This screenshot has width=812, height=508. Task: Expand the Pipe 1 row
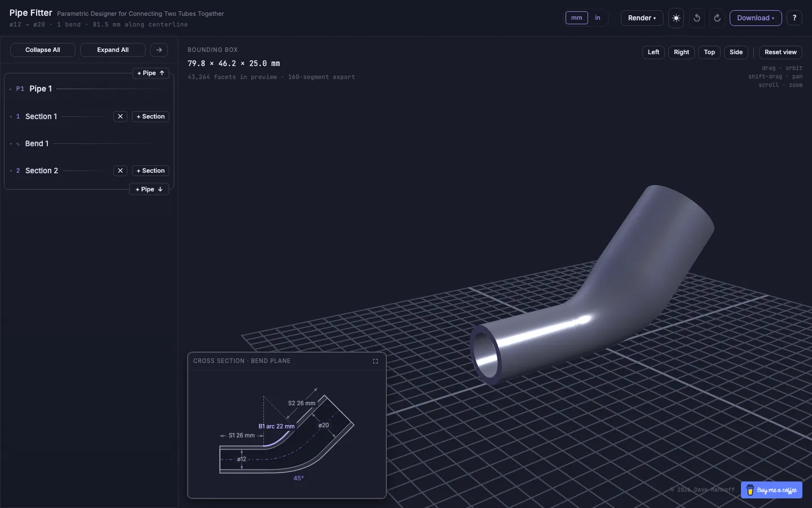pyautogui.click(x=89, y=89)
